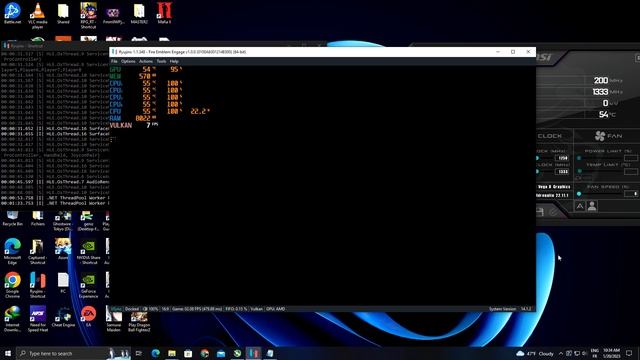This screenshot has width=640, height=360.
Task: Open Microsoft Store from the taskbar
Action: tap(188, 353)
